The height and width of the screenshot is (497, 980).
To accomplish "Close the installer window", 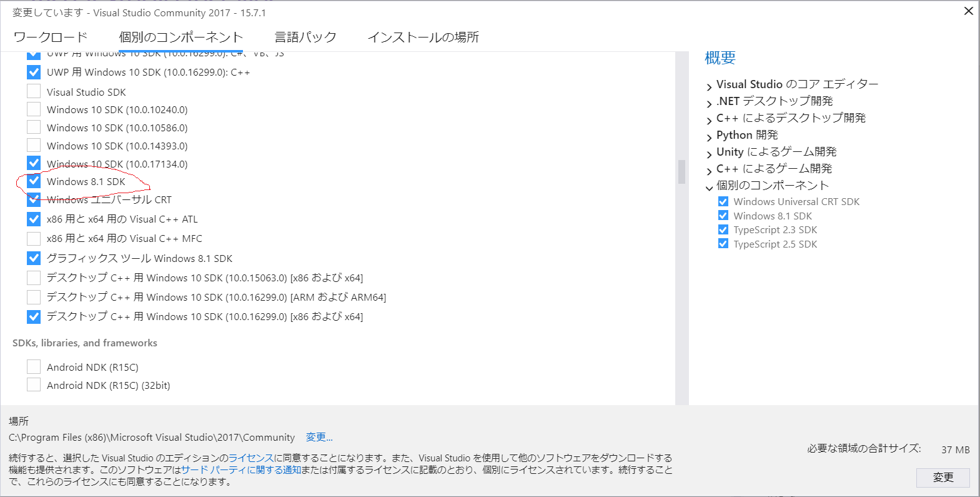I will [969, 11].
